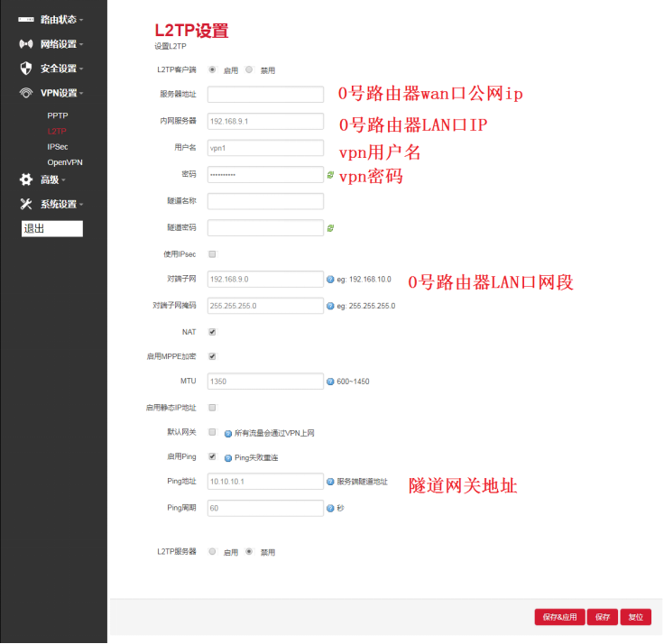Click the info icon beside Ping地址 field

click(x=330, y=482)
